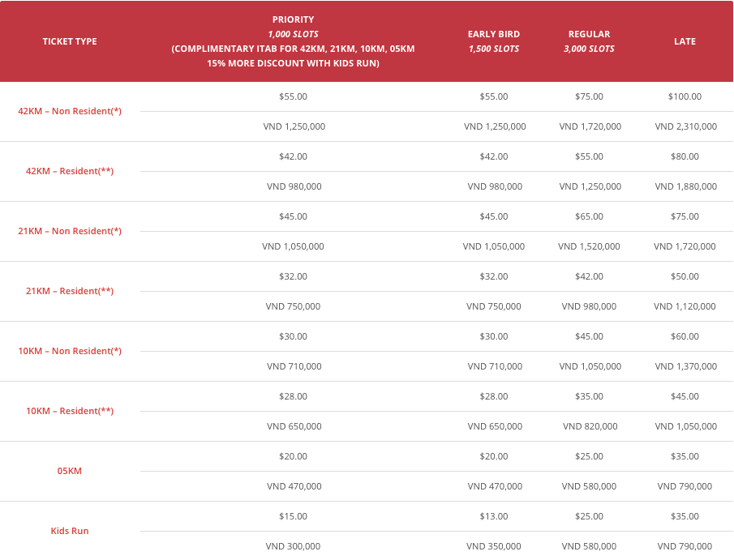
Task: Select the PRIORITY 1,000 SLOTS header
Action: pyautogui.click(x=293, y=41)
